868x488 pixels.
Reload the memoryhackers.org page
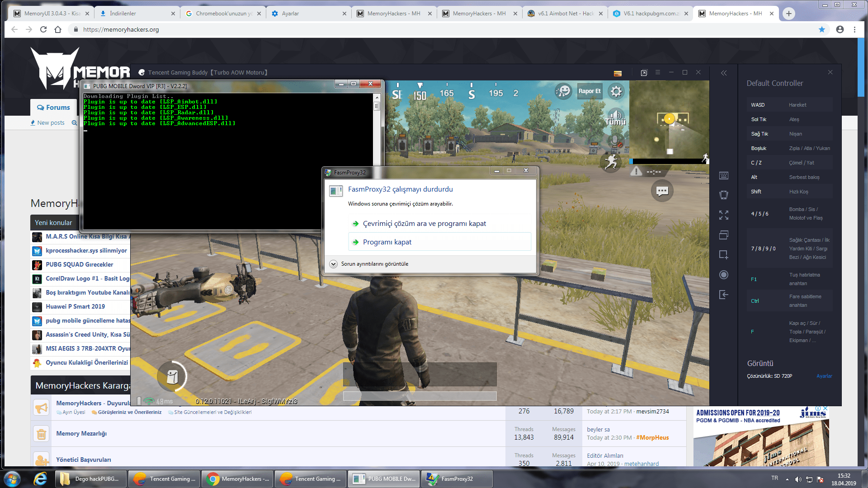pyautogui.click(x=43, y=29)
